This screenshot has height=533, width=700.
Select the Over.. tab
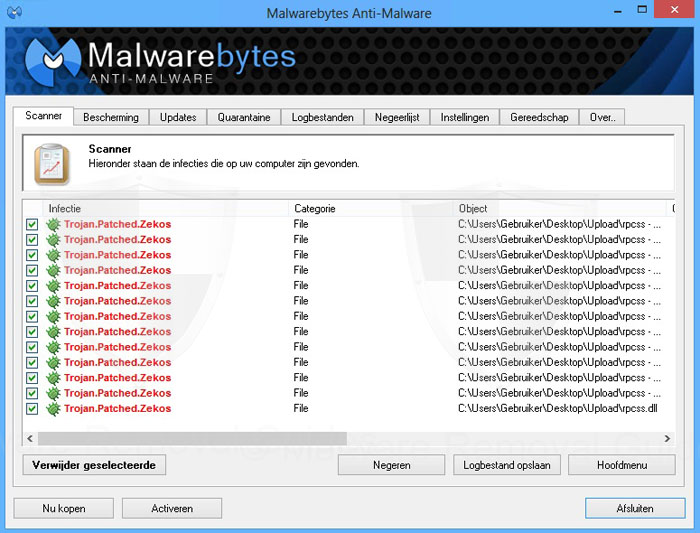[602, 117]
